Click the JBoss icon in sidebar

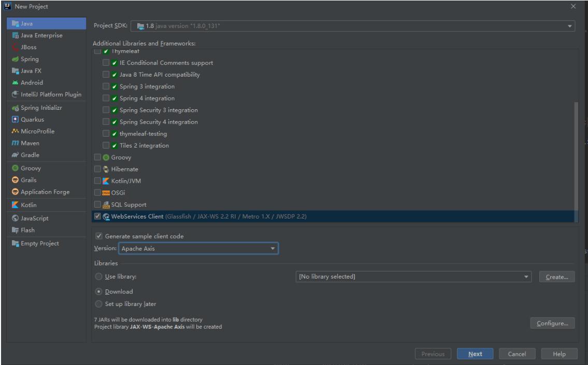[x=15, y=47]
